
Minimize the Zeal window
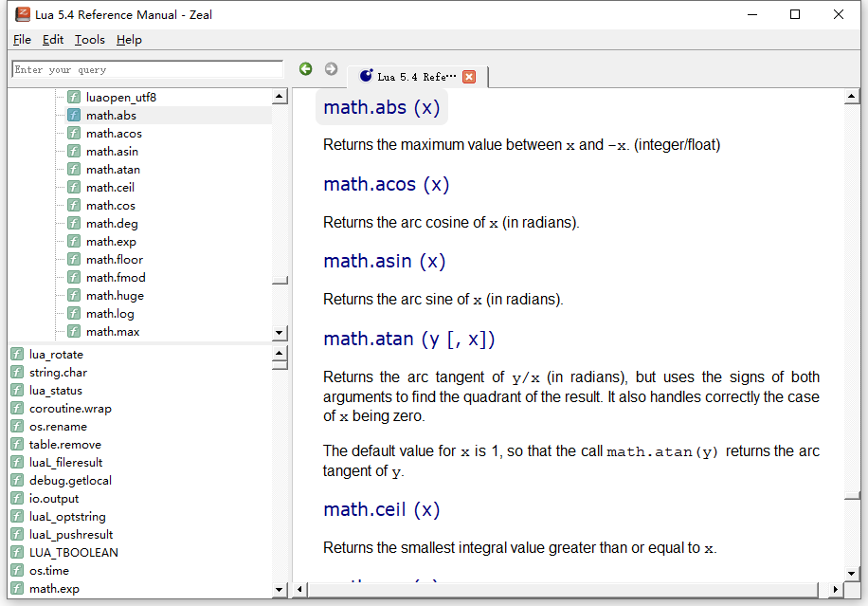point(751,14)
